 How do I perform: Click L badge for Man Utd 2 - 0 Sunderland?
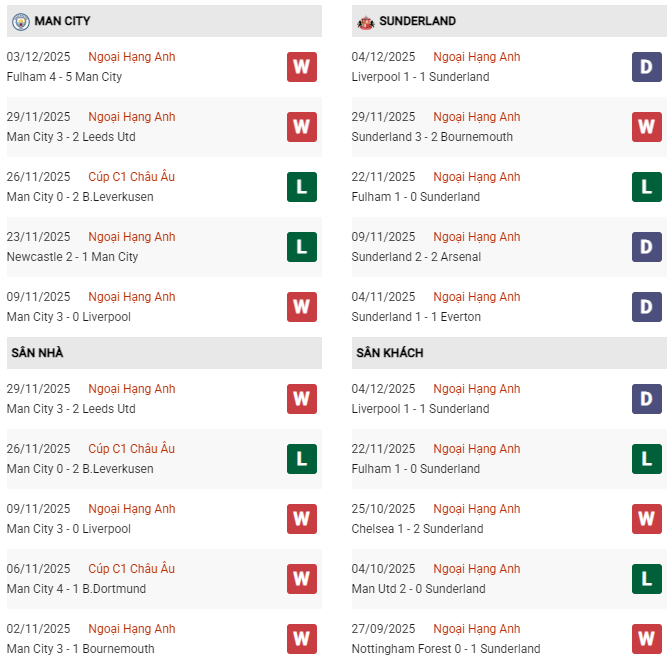646,579
